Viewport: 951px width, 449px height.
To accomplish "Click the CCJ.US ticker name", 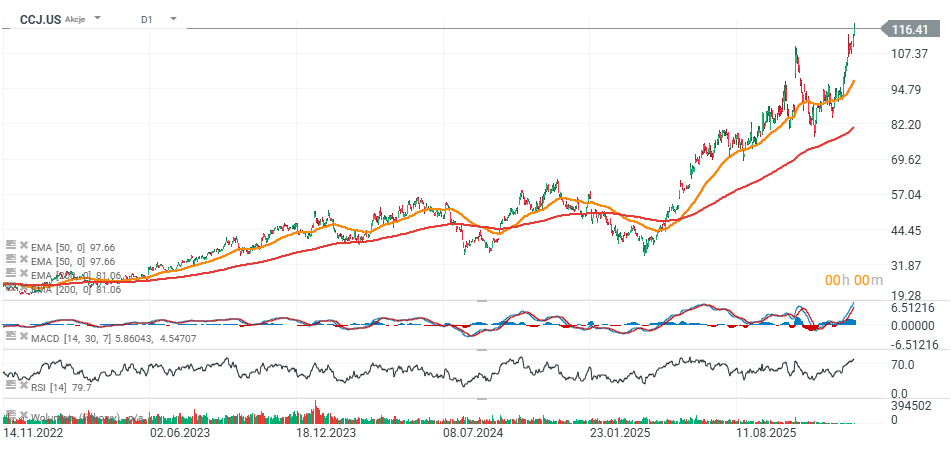I will [40, 18].
